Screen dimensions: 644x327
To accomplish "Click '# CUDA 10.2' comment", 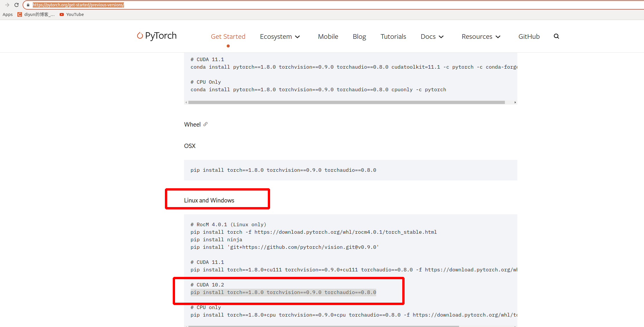I will 207,285.
